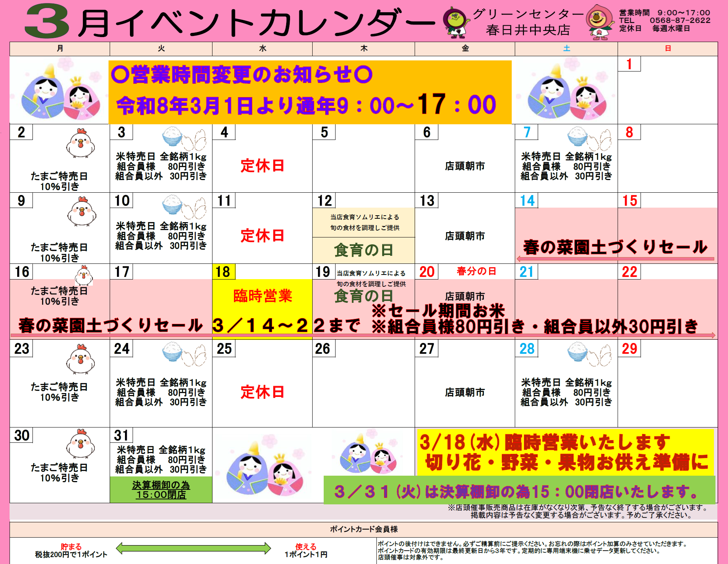Click the rice bowl icon in the March 10 cell
728x564 pixels.
click(172, 205)
